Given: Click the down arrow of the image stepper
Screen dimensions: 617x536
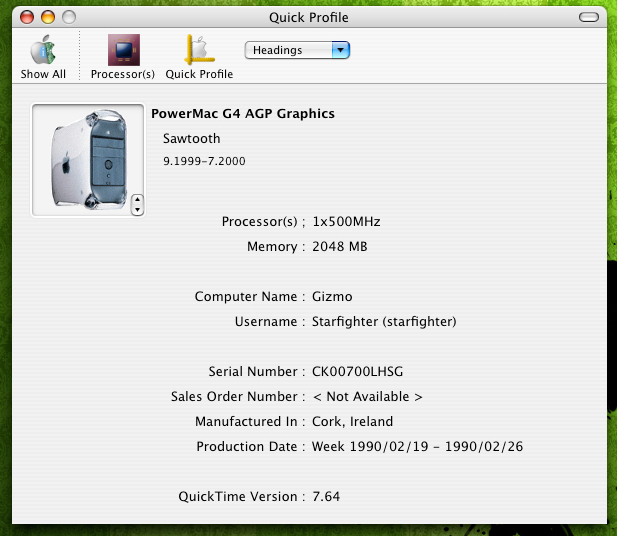Looking at the screenshot, I should [137, 210].
